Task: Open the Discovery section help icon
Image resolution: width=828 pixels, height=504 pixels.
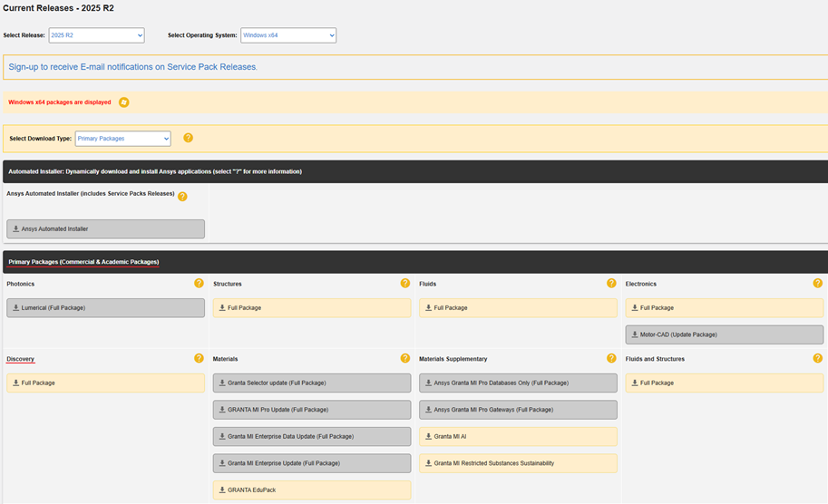Action: click(x=199, y=359)
